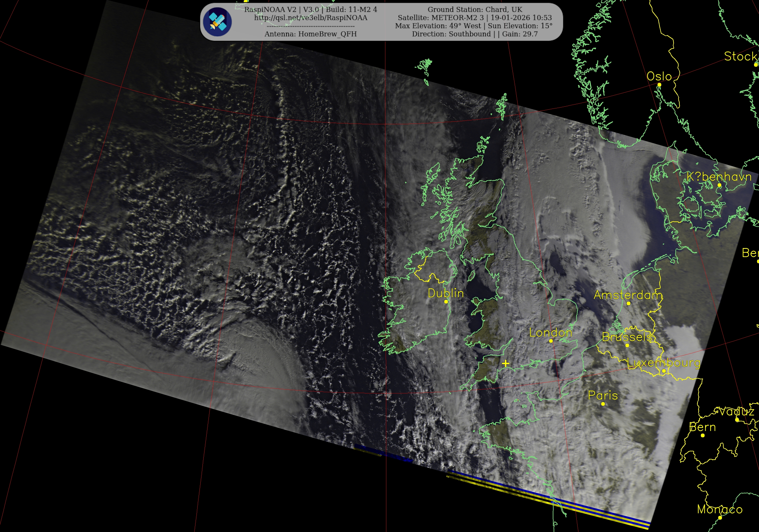This screenshot has height=532, width=759.
Task: Click the Paris city dot marker
Action: 603,404
